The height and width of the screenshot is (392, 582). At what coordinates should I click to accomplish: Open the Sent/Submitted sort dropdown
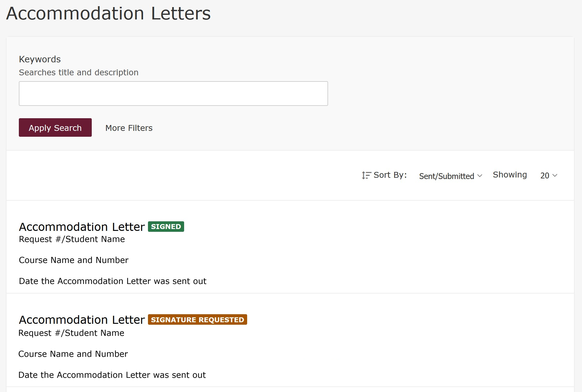tap(450, 176)
